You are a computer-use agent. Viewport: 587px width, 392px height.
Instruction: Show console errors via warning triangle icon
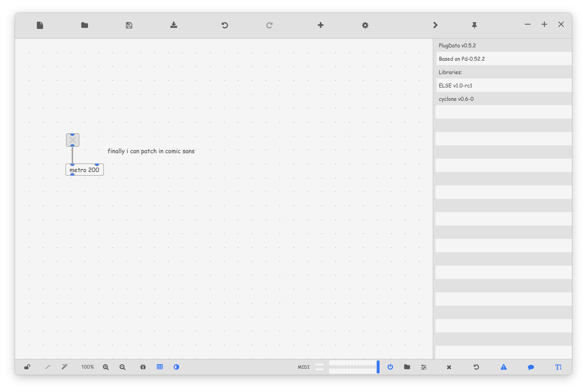pyautogui.click(x=503, y=367)
